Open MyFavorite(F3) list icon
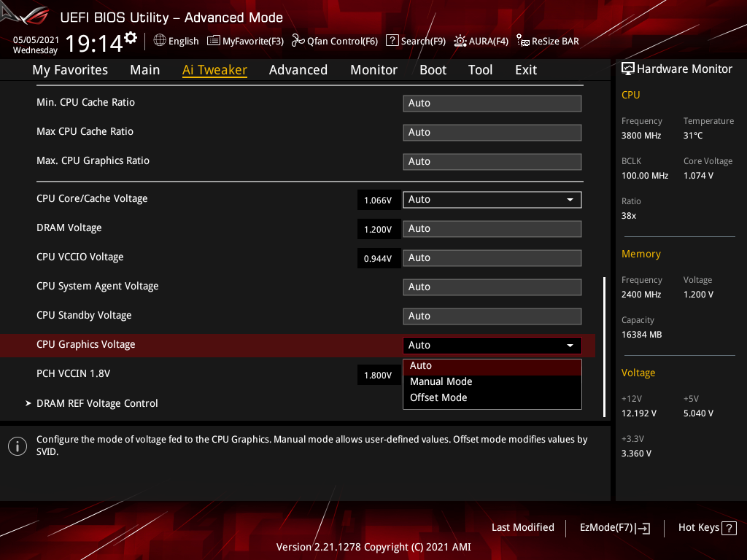Image resolution: width=747 pixels, height=560 pixels. tap(214, 41)
